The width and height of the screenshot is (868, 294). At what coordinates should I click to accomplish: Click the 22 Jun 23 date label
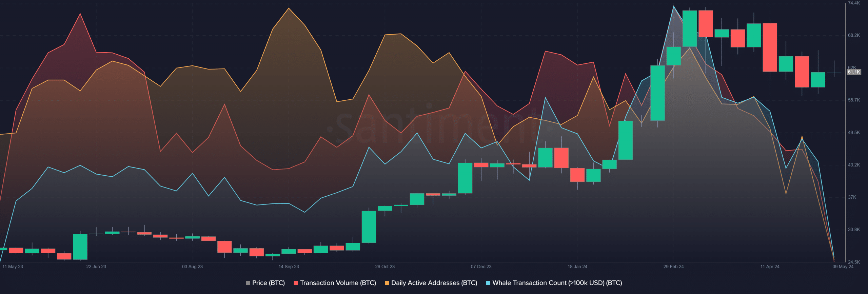click(96, 267)
